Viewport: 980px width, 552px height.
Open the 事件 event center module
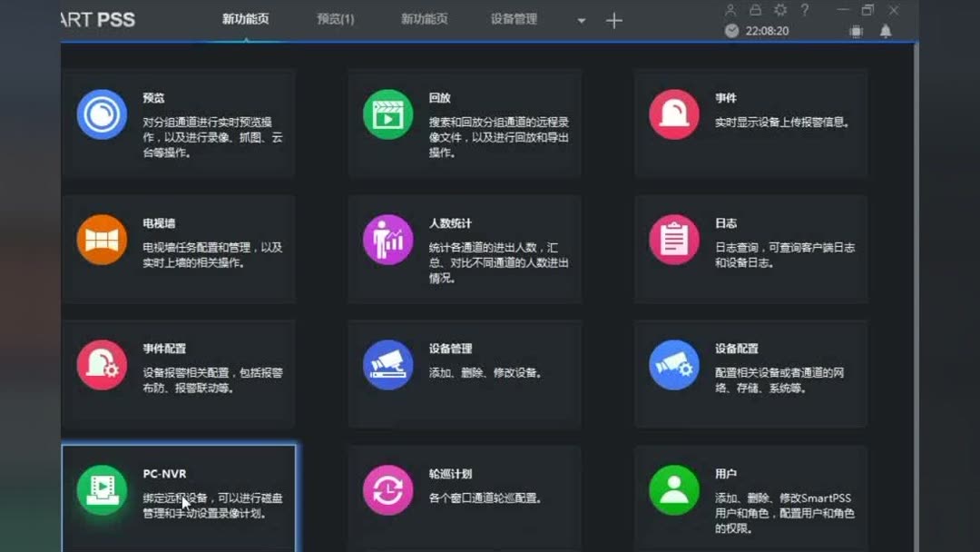(x=750, y=123)
